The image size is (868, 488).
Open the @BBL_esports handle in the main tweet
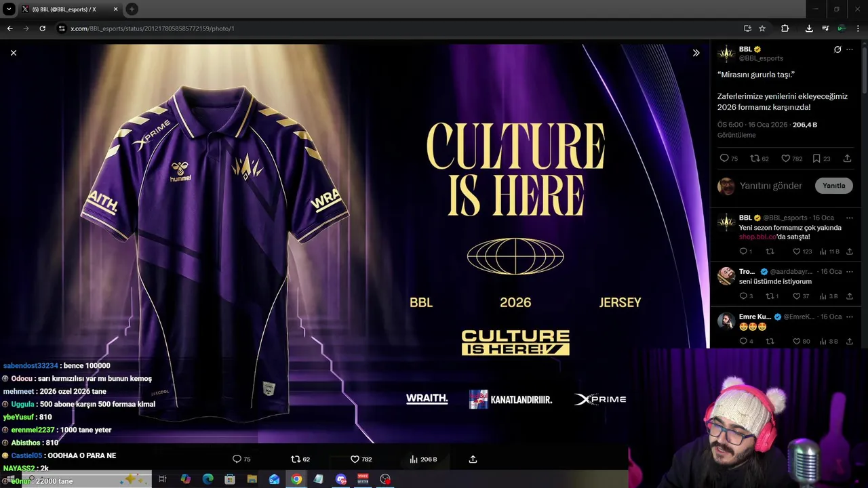click(x=761, y=58)
